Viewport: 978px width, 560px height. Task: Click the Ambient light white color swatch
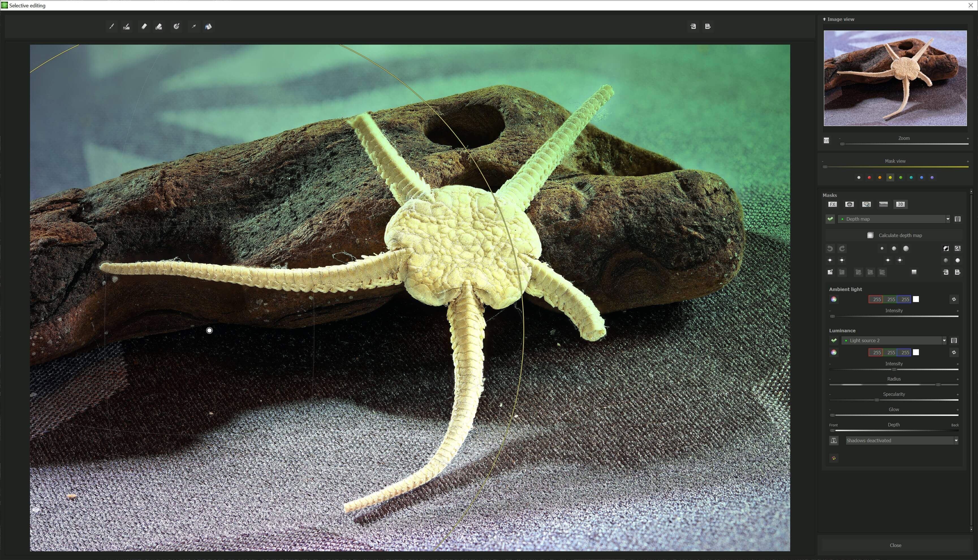(x=916, y=299)
